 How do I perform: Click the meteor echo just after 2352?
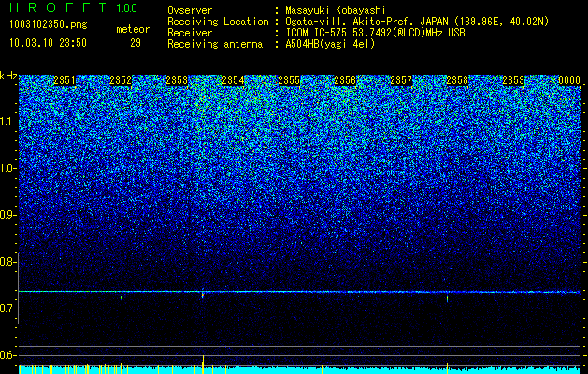tap(122, 298)
